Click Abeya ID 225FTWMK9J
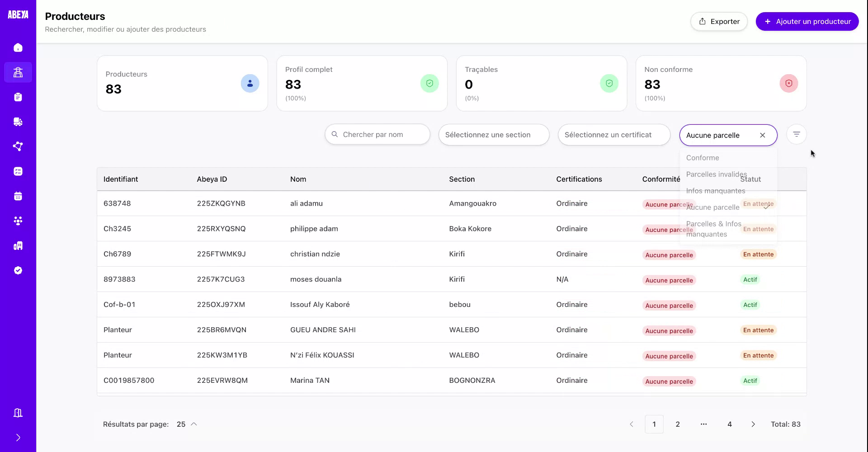The image size is (868, 452). pyautogui.click(x=222, y=254)
